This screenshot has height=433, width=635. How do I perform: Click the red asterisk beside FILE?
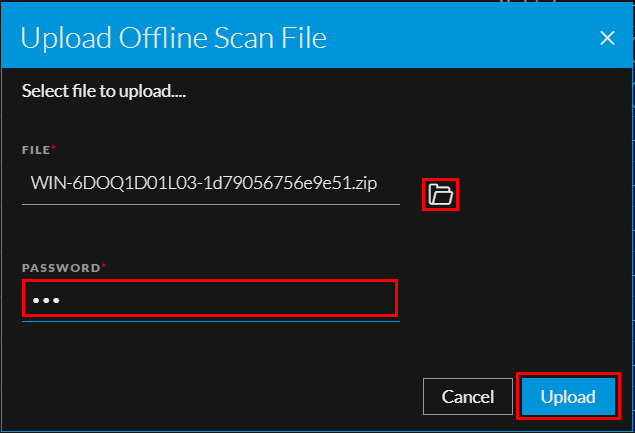53,148
